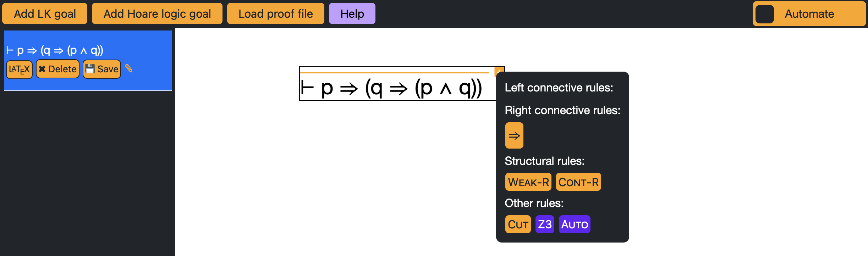Run the Auto rule on sequent
Viewport: 868px width, 256px height.
click(574, 224)
